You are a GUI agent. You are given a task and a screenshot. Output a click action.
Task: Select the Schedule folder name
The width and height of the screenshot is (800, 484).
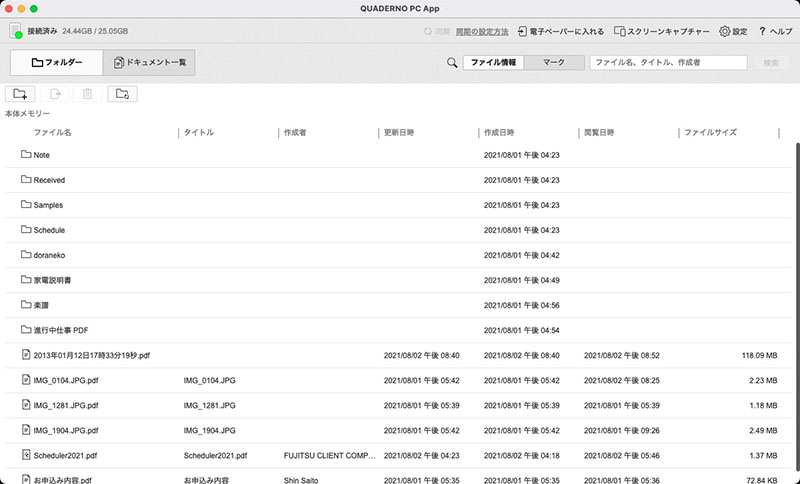click(x=49, y=230)
